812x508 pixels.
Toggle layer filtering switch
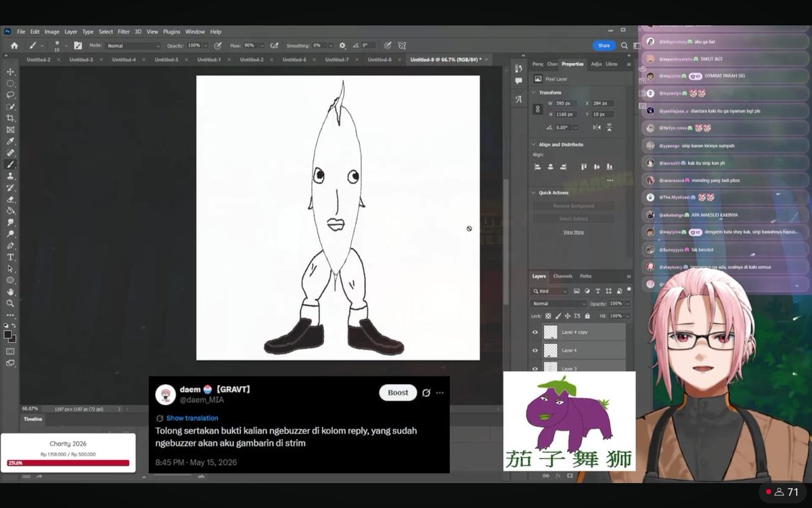point(629,289)
